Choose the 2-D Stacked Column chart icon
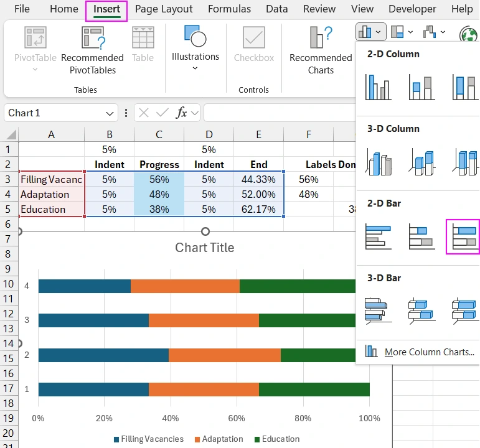 [x=421, y=87]
